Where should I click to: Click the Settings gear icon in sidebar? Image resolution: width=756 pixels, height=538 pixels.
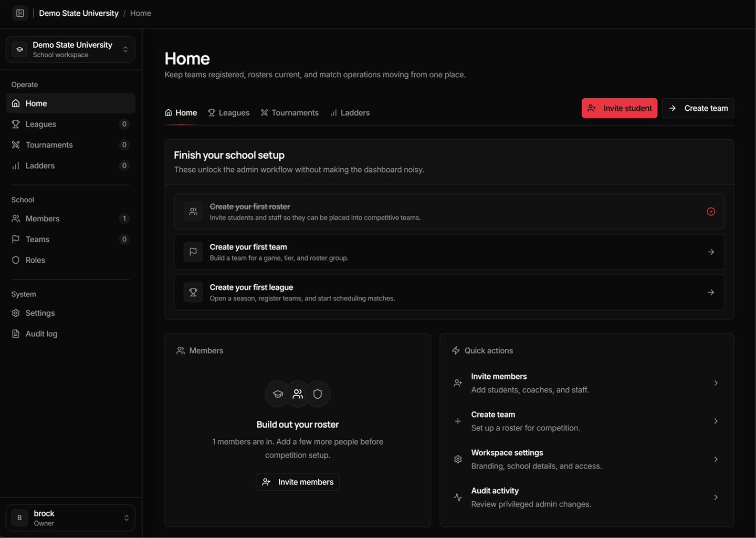point(16,313)
